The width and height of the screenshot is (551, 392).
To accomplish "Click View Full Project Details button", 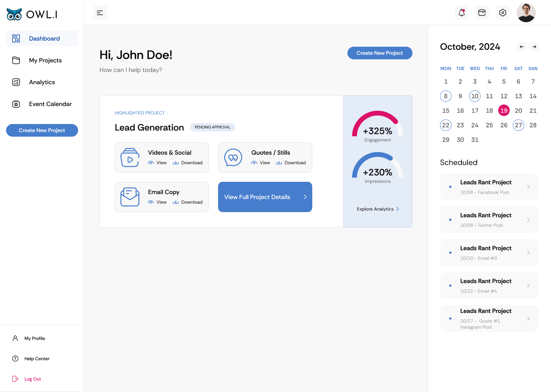I will point(265,197).
